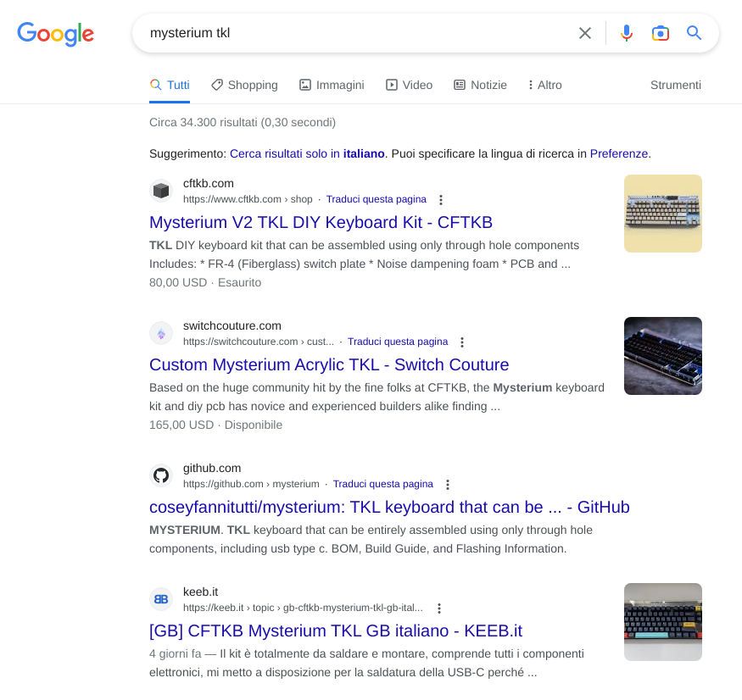The image size is (742, 700).
Task: Open coseyfannitutti/mysterium GitHub result
Action: point(389,507)
